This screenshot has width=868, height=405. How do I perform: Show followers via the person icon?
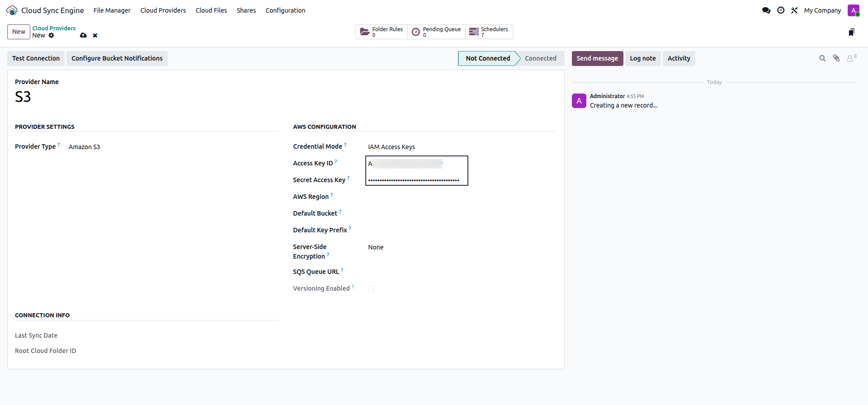[x=851, y=58]
